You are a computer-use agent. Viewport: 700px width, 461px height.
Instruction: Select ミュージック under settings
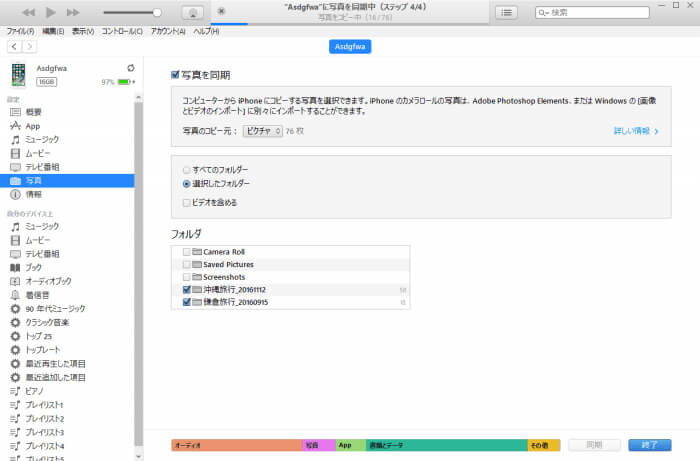coord(67,140)
